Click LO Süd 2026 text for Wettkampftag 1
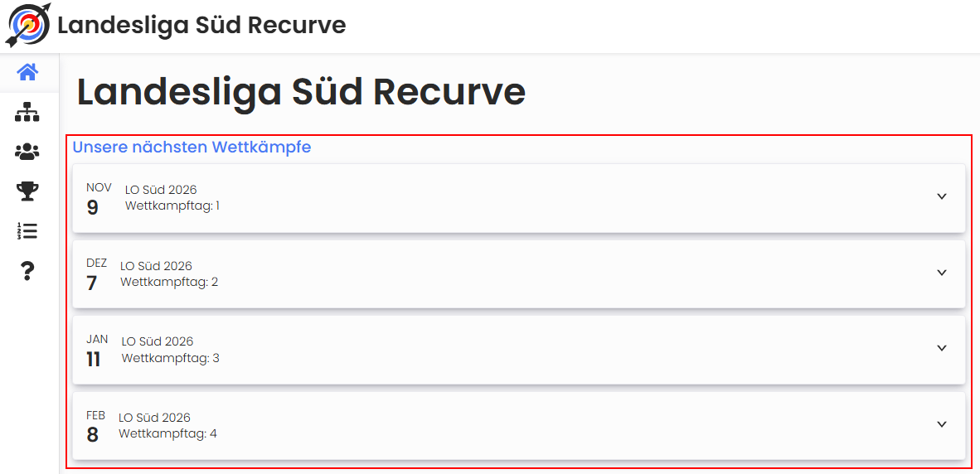Screen dimensions: 980x474 (161, 190)
